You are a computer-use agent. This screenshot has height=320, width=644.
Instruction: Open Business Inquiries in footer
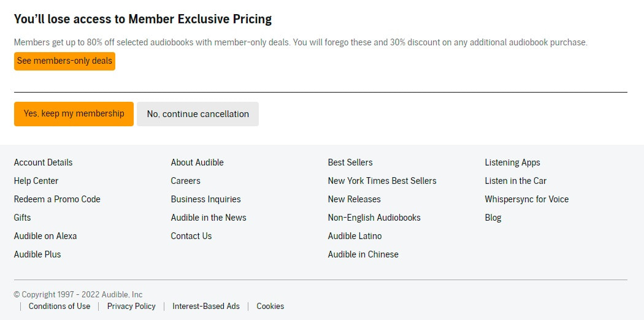point(205,199)
